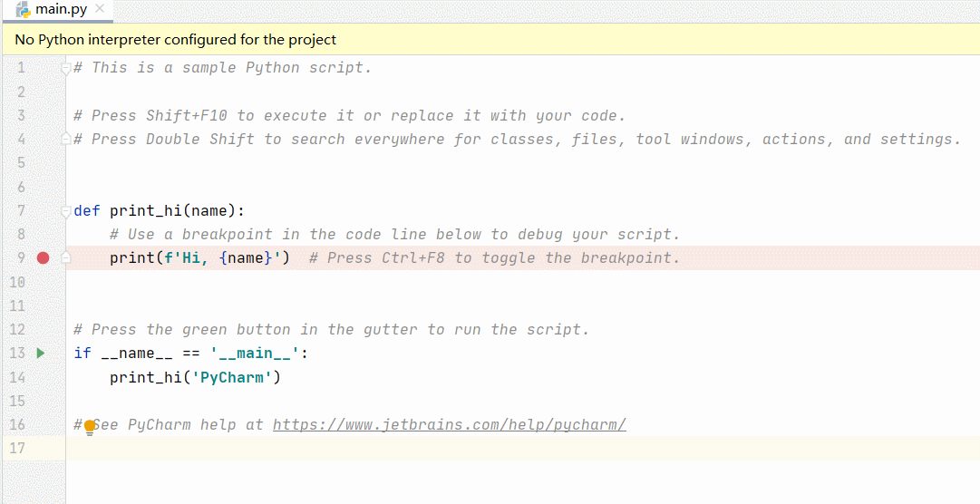This screenshot has height=504, width=980.
Task: Click fold end marker at line 4
Action: [65, 139]
